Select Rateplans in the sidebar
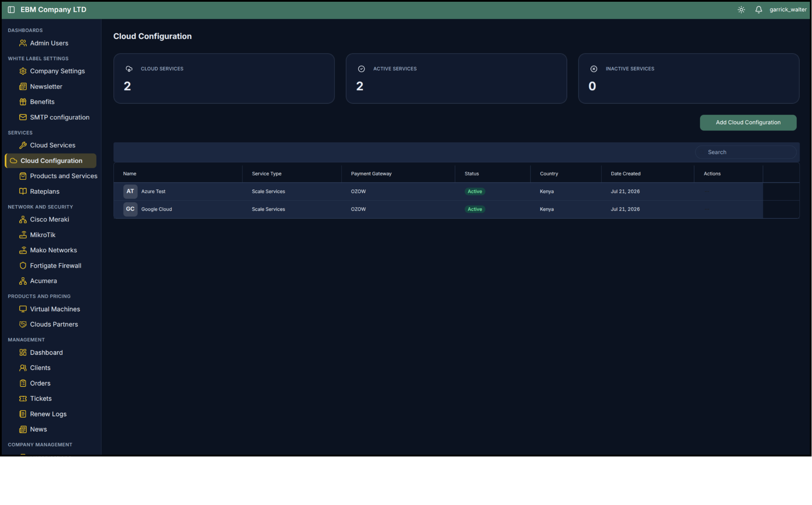Screen dimensions: 812x505 pyautogui.click(x=45, y=192)
